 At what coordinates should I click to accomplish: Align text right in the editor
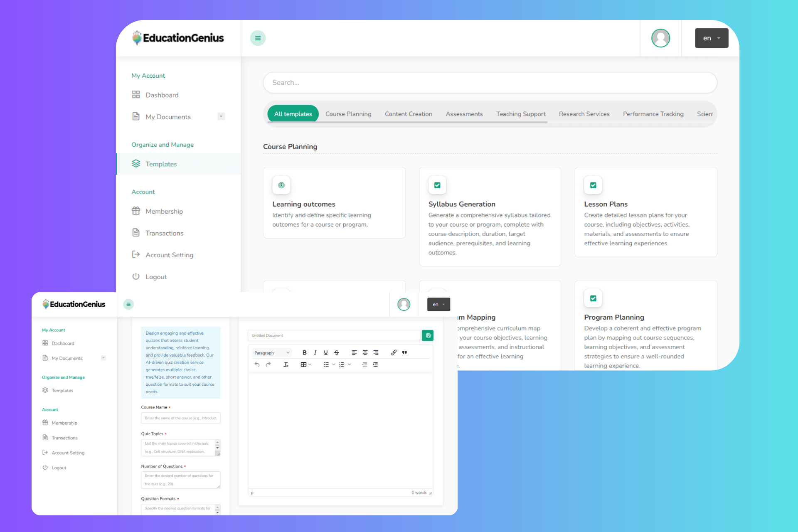point(376,352)
